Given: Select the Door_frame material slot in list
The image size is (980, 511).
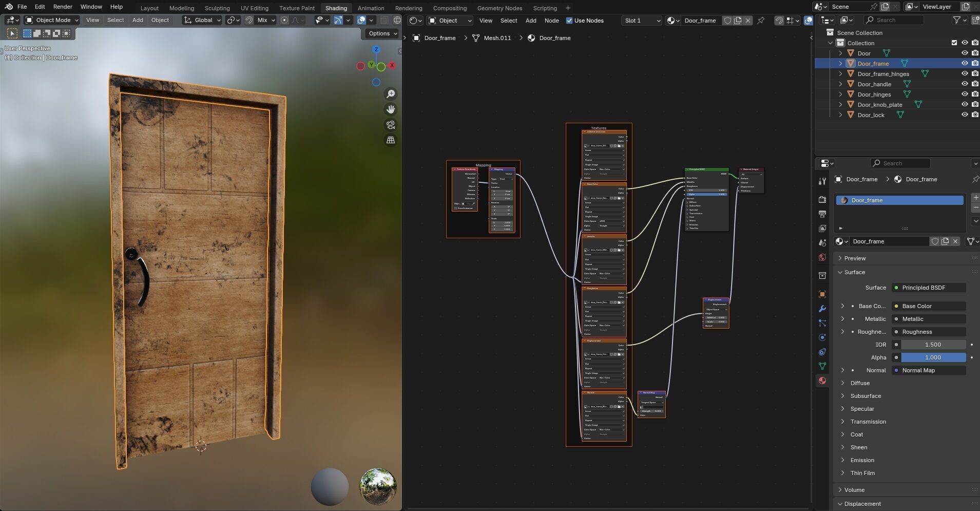Looking at the screenshot, I should click(x=899, y=200).
